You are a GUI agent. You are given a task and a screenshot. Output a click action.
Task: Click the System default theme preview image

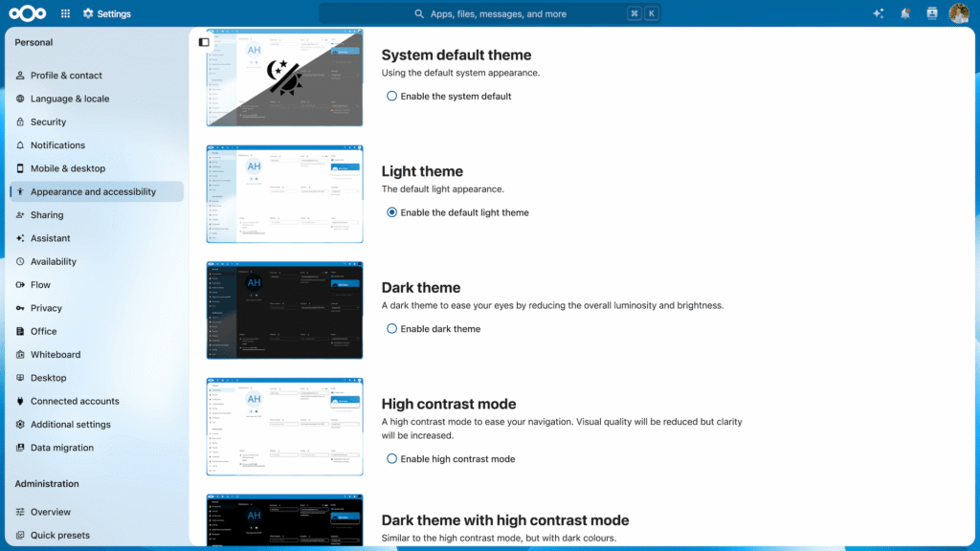[x=284, y=77]
